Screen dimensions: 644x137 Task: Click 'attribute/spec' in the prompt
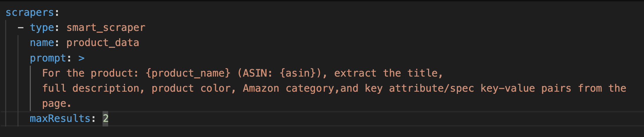(x=431, y=88)
